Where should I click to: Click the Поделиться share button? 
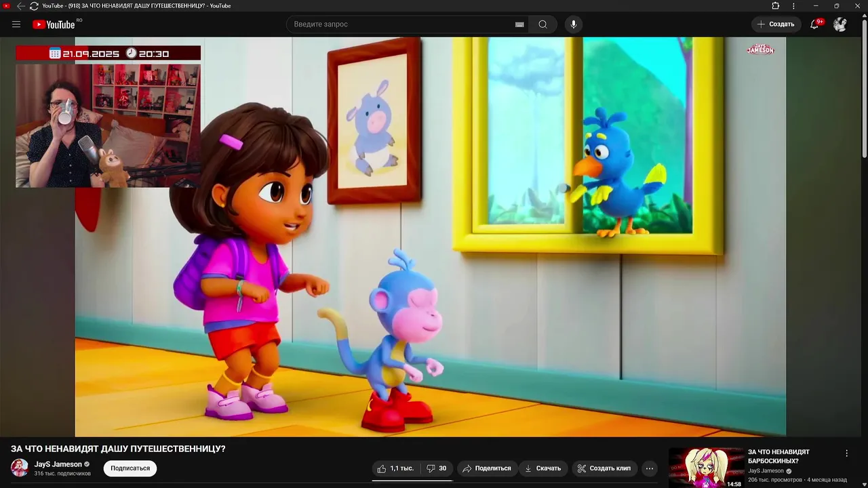(487, 468)
